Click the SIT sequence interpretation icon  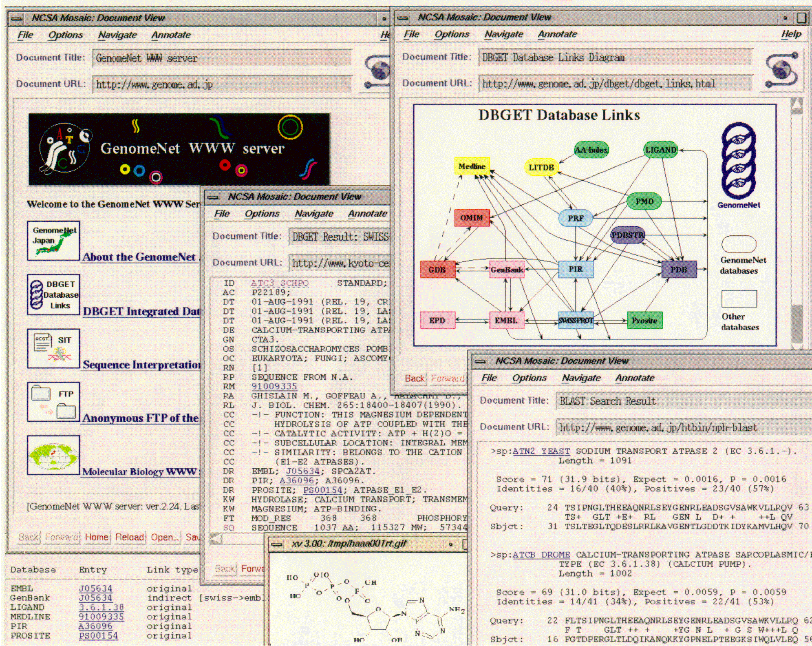(x=53, y=349)
